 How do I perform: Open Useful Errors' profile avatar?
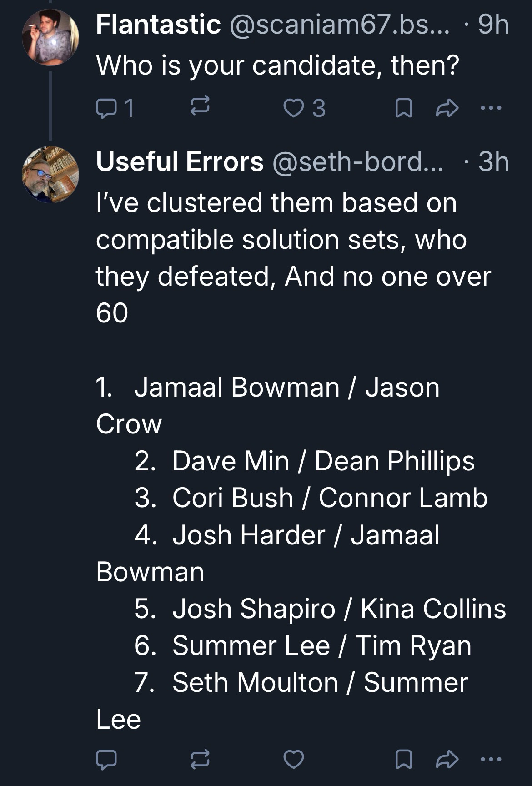[50, 174]
